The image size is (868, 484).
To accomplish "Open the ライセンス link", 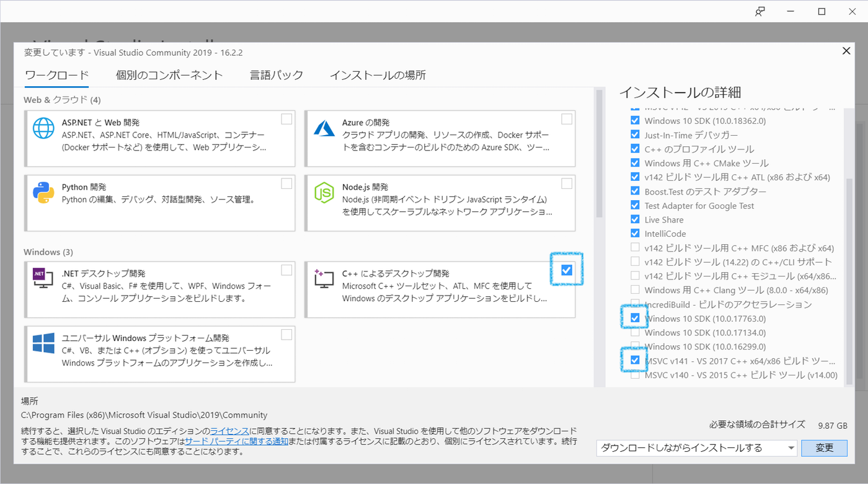I will pyautogui.click(x=229, y=431).
